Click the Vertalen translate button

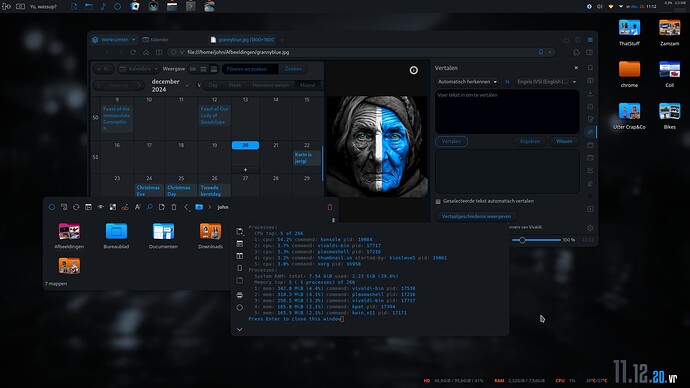(451, 142)
